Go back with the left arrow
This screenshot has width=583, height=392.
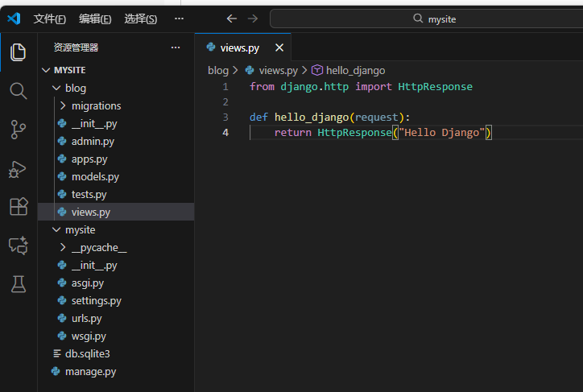[232, 19]
